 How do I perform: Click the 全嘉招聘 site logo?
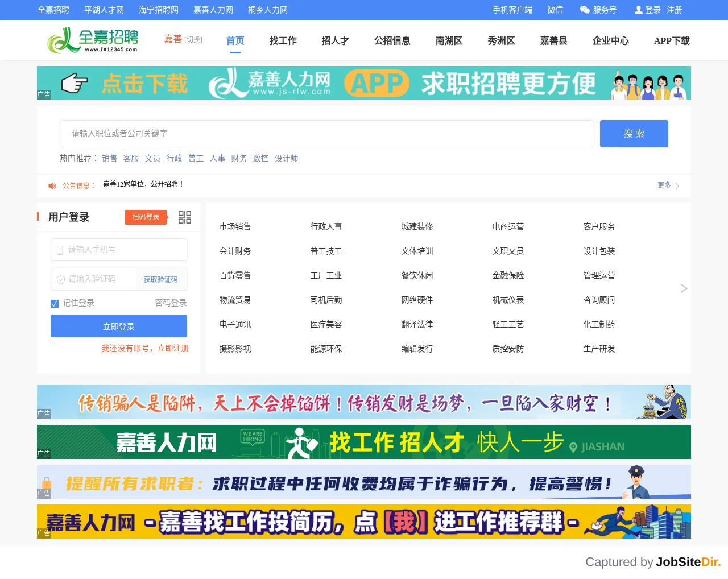point(93,40)
